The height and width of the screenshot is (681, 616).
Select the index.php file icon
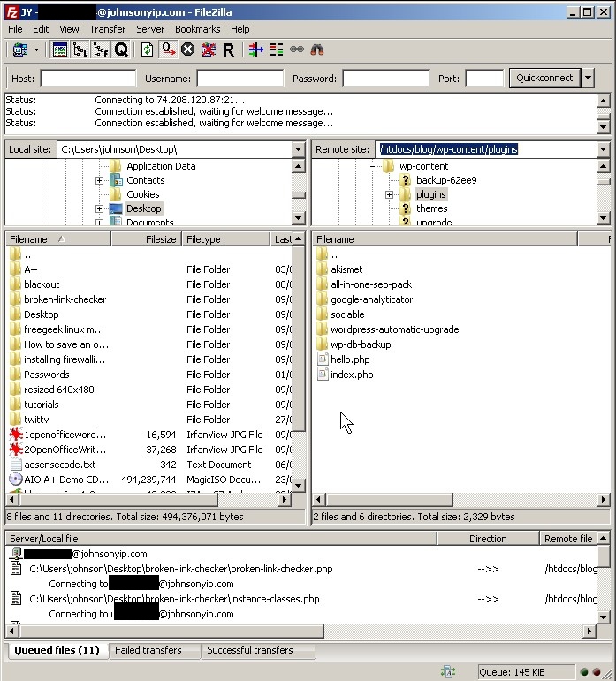tap(323, 375)
